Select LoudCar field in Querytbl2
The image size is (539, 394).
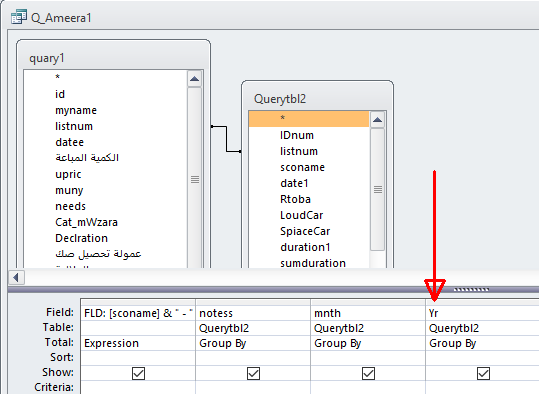click(x=309, y=215)
